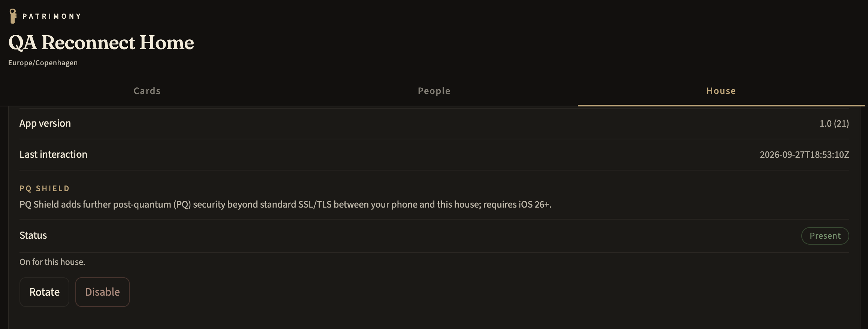Click the Present status badge
The height and width of the screenshot is (329, 868).
pyautogui.click(x=825, y=236)
